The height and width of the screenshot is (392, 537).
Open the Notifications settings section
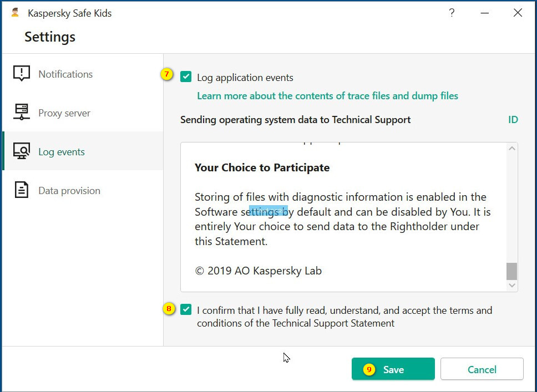[x=65, y=74]
